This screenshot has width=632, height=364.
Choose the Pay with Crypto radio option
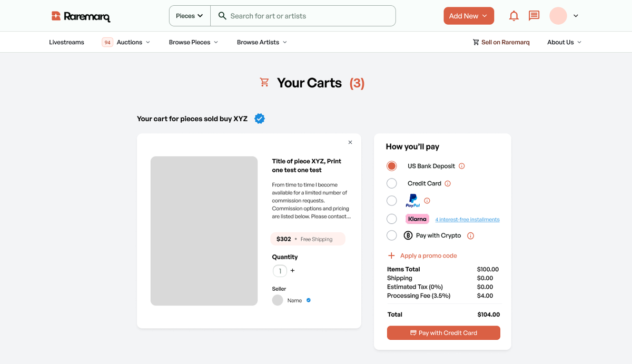click(x=392, y=235)
